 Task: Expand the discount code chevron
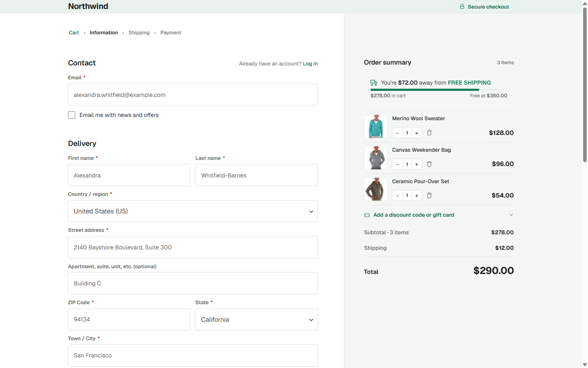(x=511, y=215)
